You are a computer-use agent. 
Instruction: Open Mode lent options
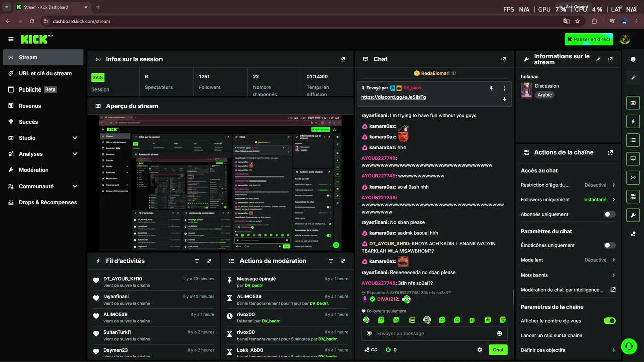click(568, 260)
